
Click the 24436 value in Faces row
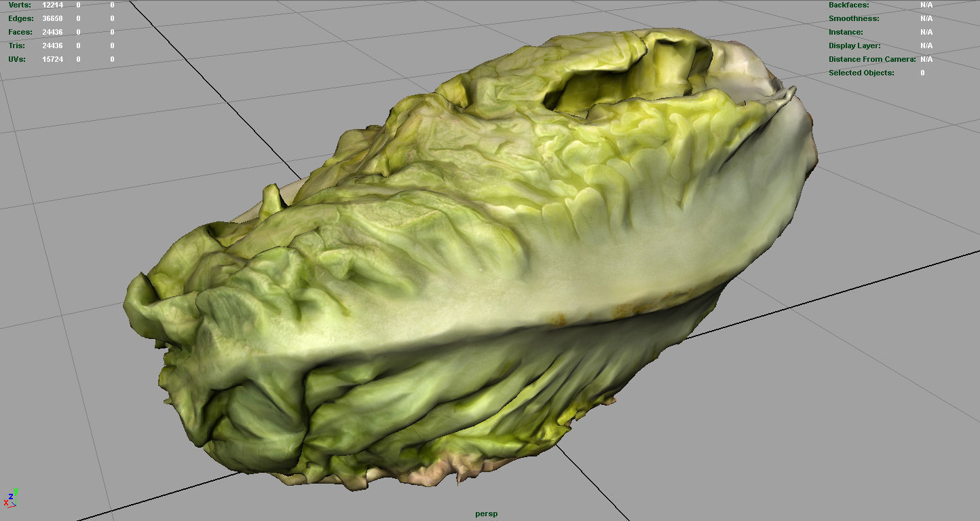(x=52, y=32)
